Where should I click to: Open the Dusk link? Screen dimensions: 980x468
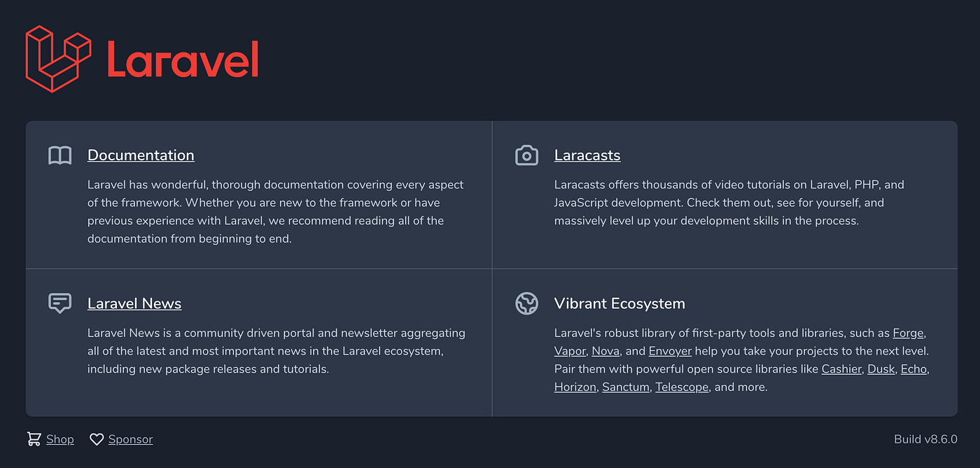pyautogui.click(x=881, y=369)
